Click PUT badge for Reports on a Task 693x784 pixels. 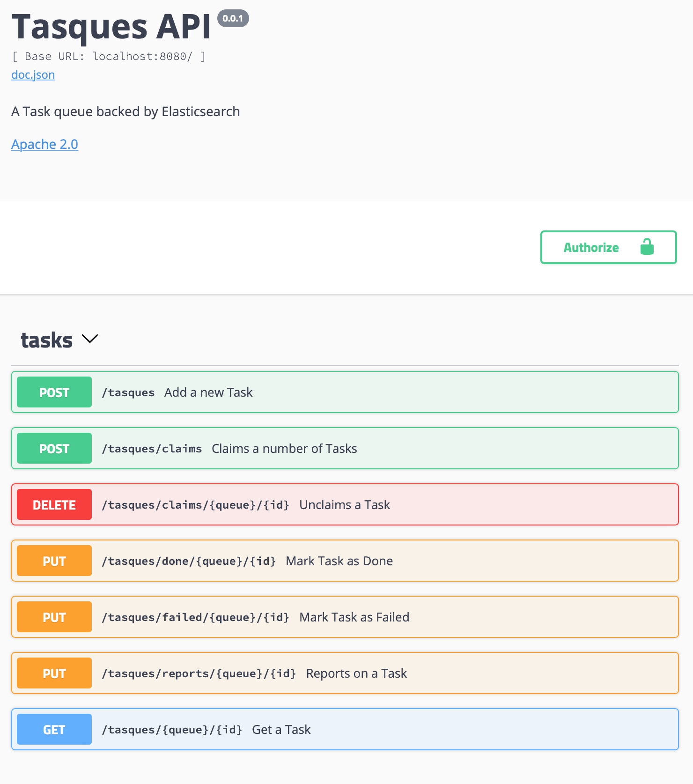tap(54, 673)
